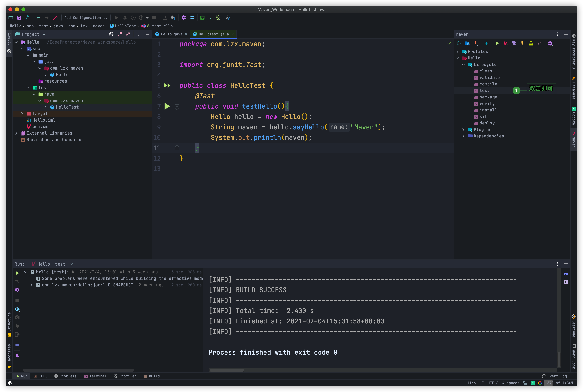Open IDE Settings gear in main toolbar
The width and height of the screenshot is (583, 392).
[x=184, y=18]
